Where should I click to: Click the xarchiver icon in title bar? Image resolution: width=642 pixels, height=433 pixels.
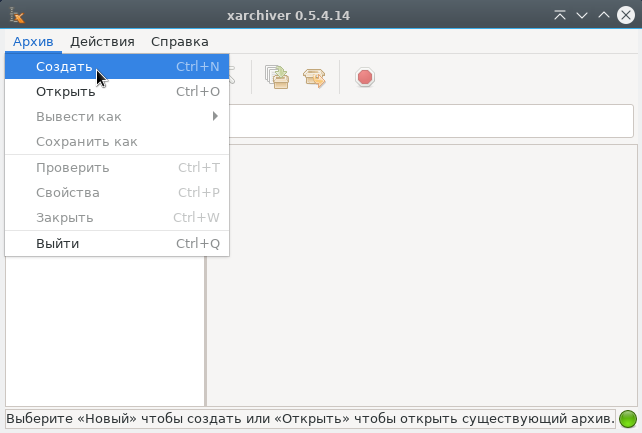click(x=16, y=14)
